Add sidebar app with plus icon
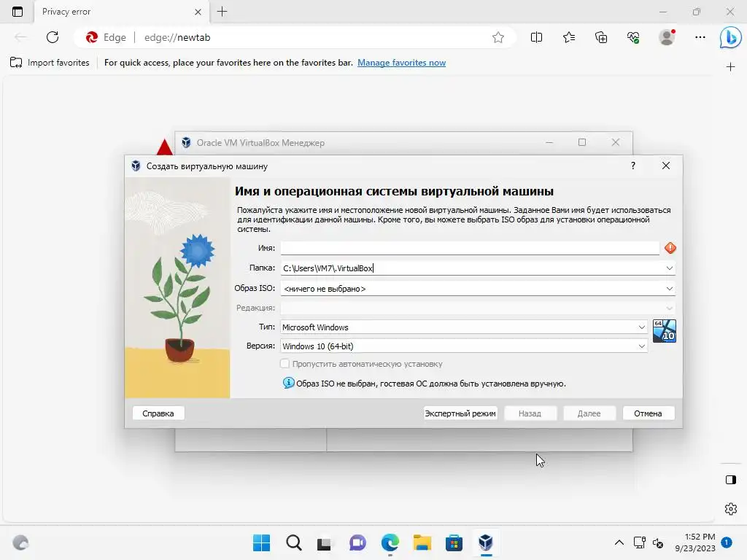The height and width of the screenshot is (560, 747). [730, 66]
